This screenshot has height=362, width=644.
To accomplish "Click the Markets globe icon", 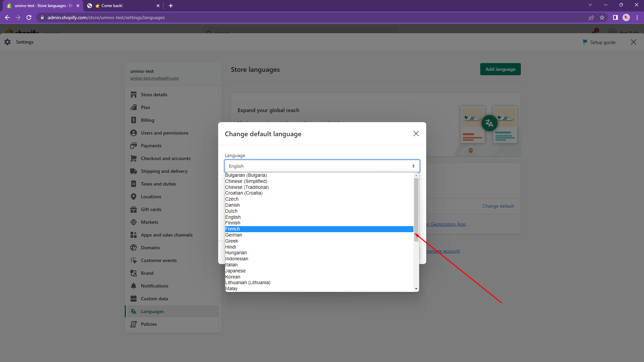I will [134, 222].
